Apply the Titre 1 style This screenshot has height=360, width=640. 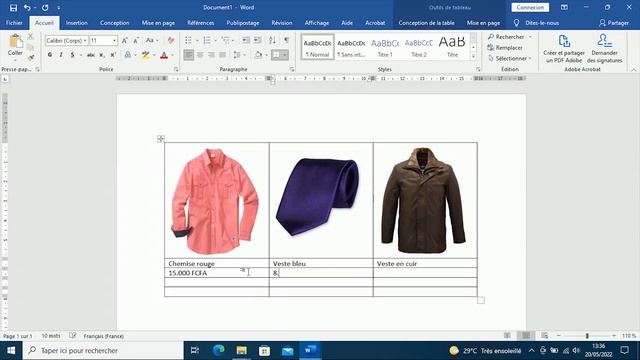coord(385,47)
